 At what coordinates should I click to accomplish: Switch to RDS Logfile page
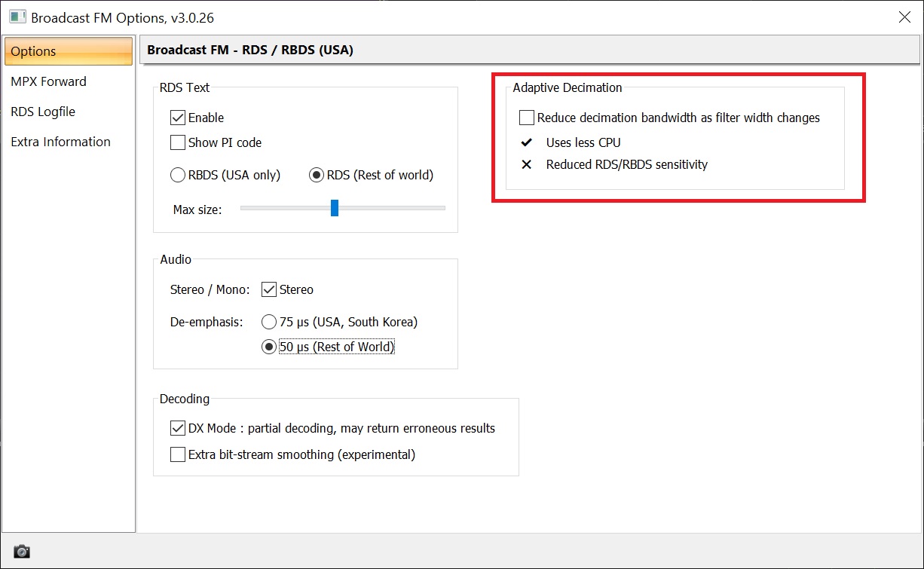pos(43,112)
